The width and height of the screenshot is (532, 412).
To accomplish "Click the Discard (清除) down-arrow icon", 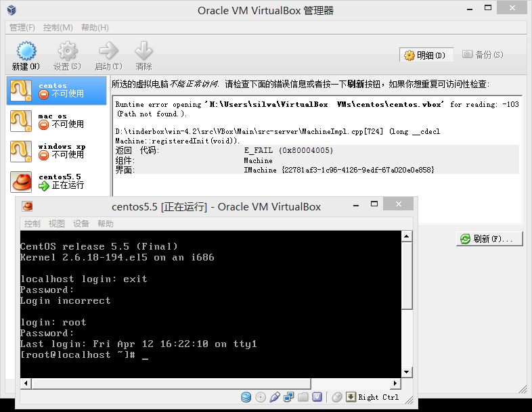I will pos(143,51).
